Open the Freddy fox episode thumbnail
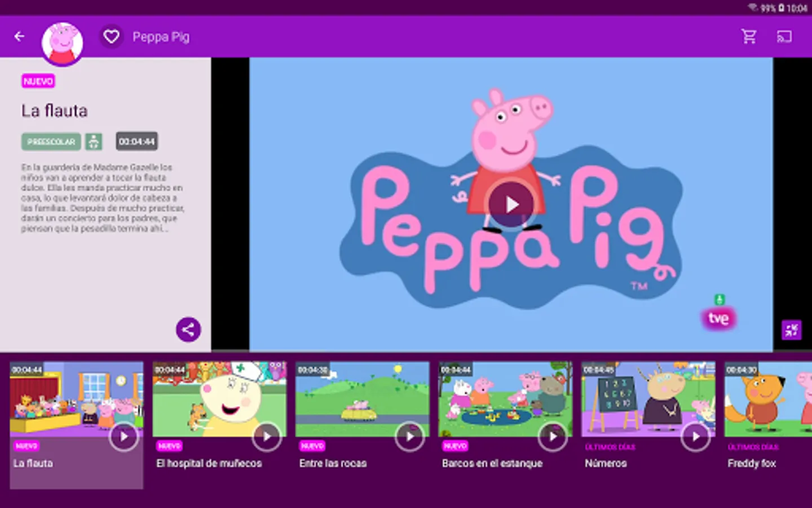812x508 pixels. click(x=768, y=399)
